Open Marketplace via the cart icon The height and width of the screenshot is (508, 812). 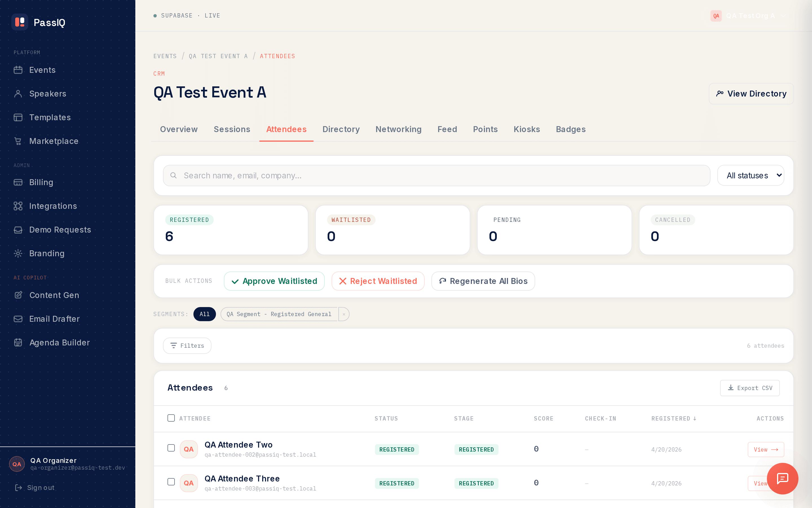18,141
